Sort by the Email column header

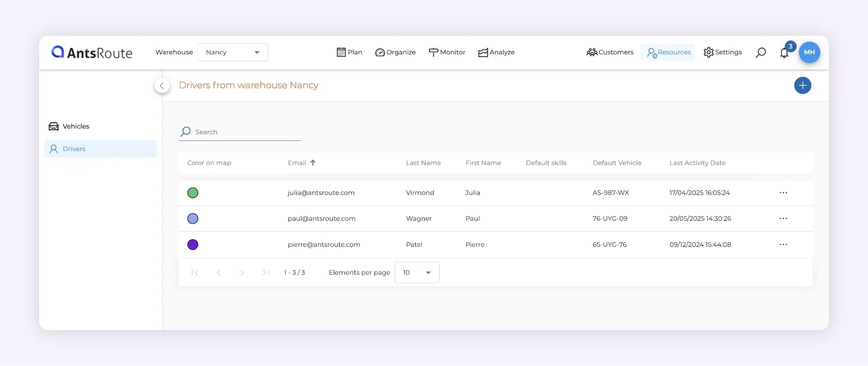click(297, 163)
